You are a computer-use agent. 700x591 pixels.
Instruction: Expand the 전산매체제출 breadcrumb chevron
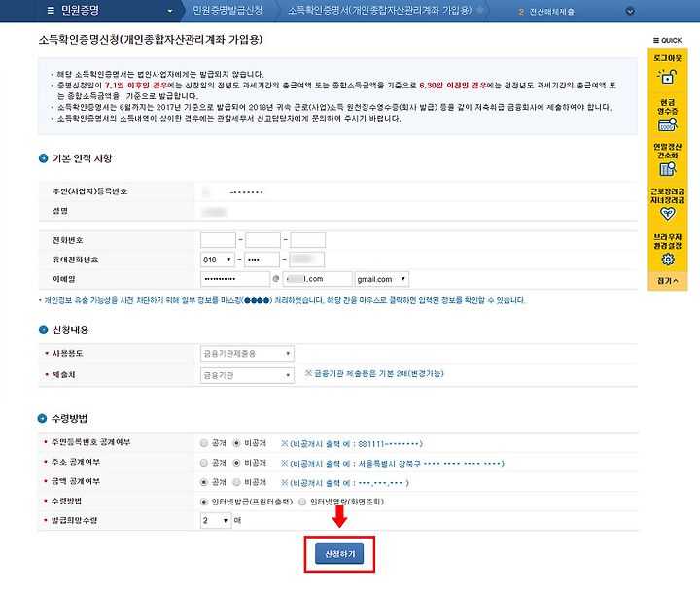[x=630, y=11]
